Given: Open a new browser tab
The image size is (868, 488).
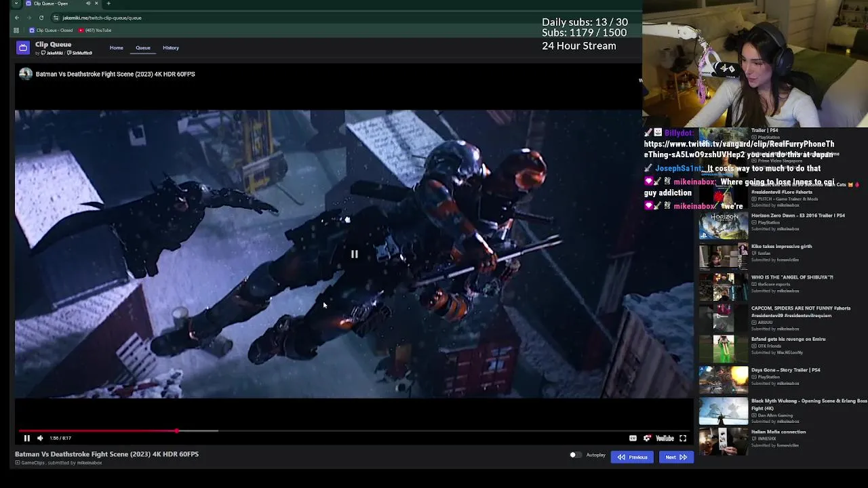Looking at the screenshot, I should pyautogui.click(x=108, y=3).
